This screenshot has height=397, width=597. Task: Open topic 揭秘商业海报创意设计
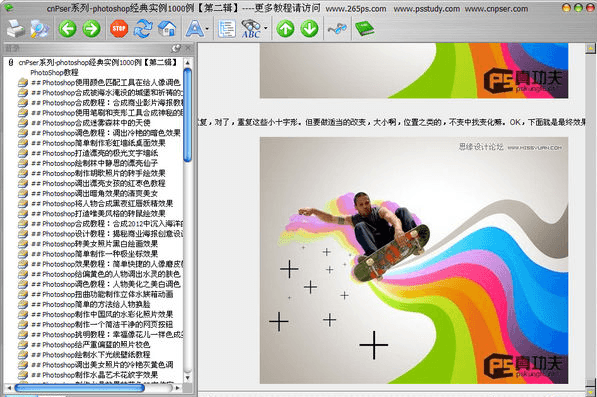coord(107,234)
